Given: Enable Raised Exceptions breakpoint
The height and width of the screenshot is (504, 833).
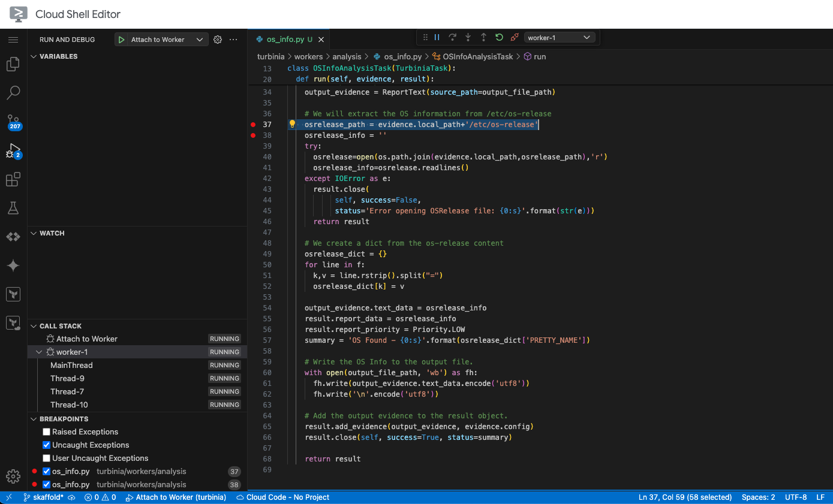Looking at the screenshot, I should tap(46, 431).
